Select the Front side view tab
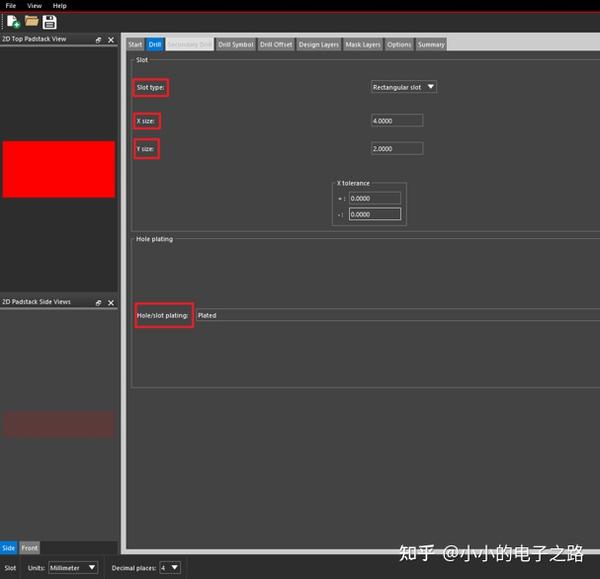 click(x=29, y=548)
